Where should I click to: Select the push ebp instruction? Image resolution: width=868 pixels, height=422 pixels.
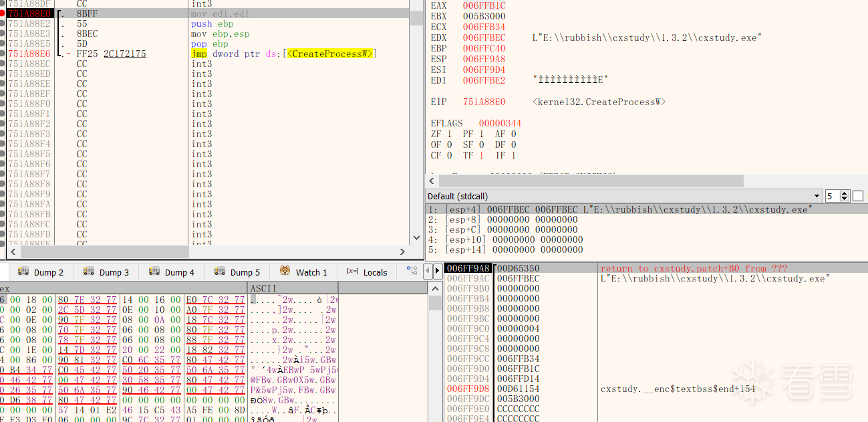pos(212,23)
